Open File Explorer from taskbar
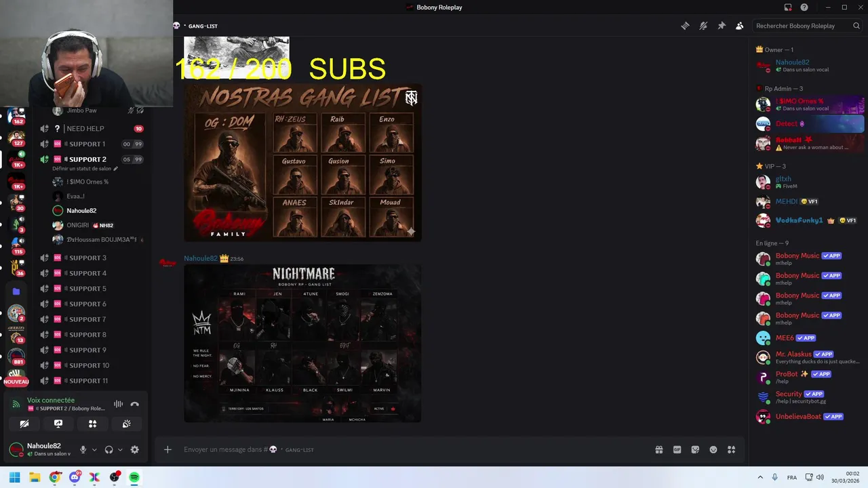The width and height of the screenshot is (868, 488). click(35, 477)
